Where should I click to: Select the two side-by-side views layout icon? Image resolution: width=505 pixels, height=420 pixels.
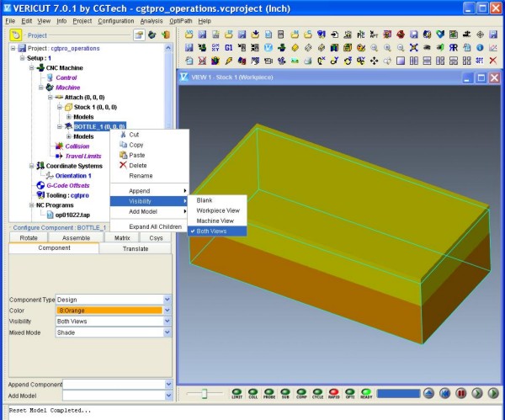(x=414, y=61)
